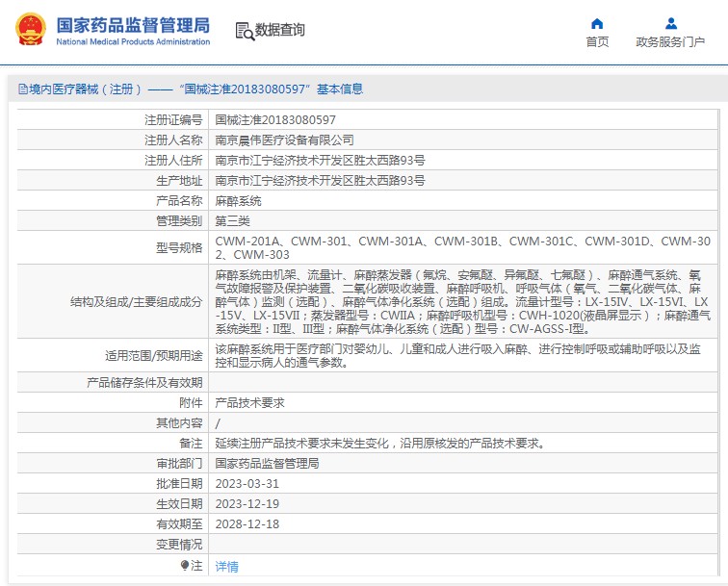Click the document icon before 境内医疗器械
The height and width of the screenshot is (586, 728).
tap(21, 89)
